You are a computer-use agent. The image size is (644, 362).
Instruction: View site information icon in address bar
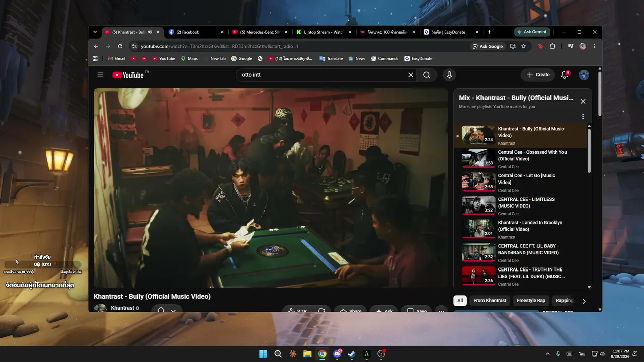[x=134, y=46]
